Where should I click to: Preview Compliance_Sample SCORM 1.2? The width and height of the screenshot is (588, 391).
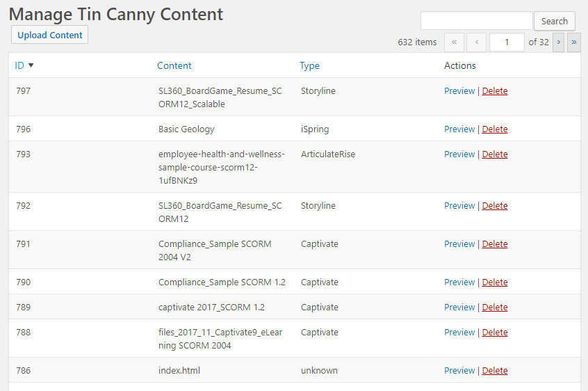click(459, 282)
